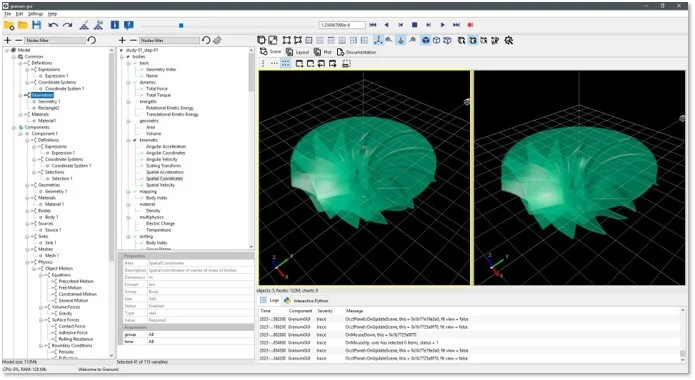This screenshot has height=380, width=695.
Task: Click minus icon above variables tree
Action: coord(133,40)
